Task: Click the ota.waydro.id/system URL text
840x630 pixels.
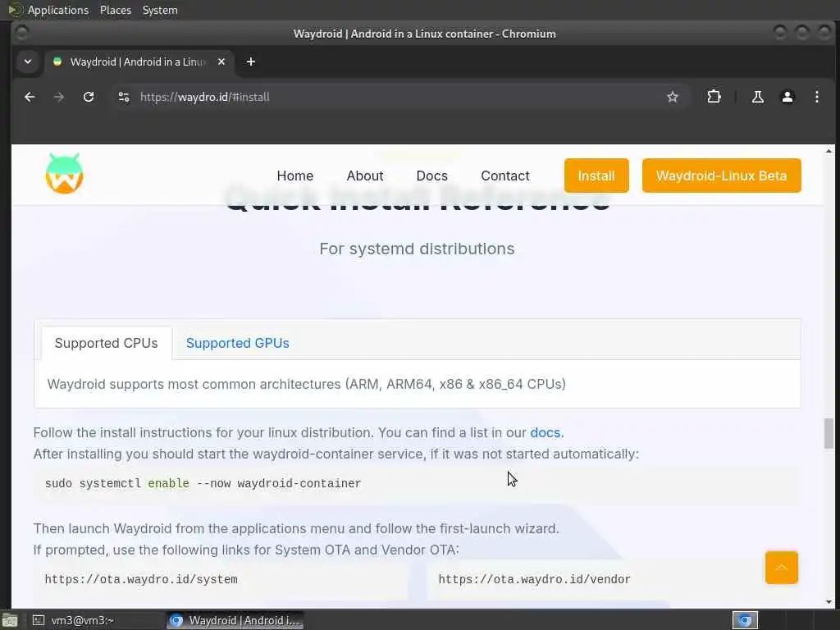Action: pos(141,579)
